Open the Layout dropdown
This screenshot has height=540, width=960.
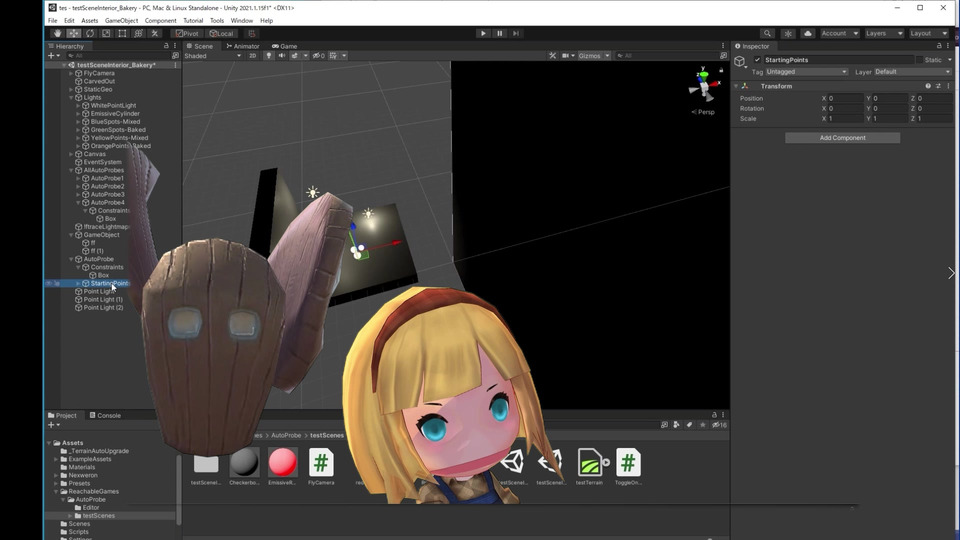[928, 33]
